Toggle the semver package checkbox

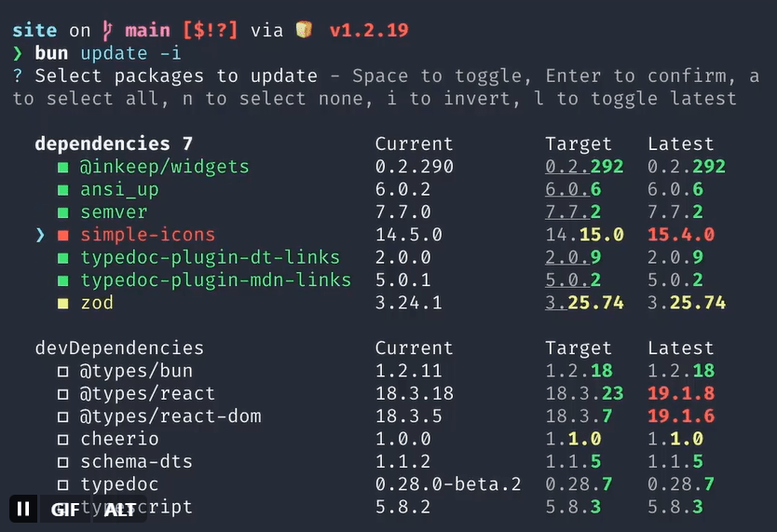[63, 212]
